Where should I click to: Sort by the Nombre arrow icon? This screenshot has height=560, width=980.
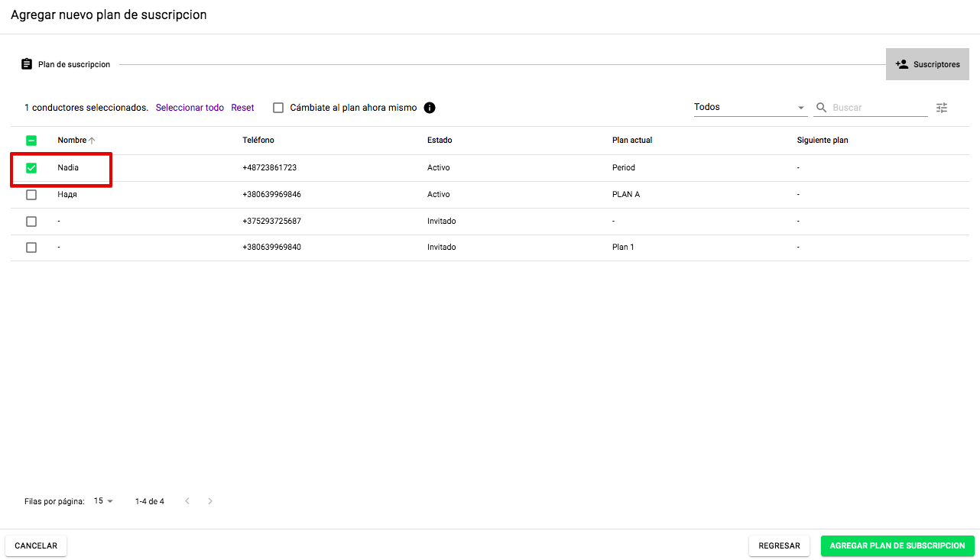pos(92,141)
